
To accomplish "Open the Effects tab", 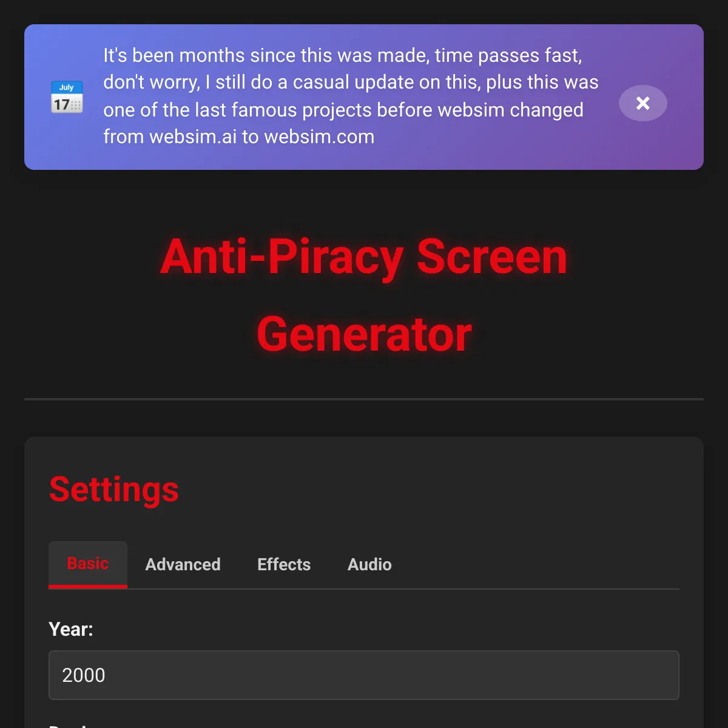I will [284, 564].
